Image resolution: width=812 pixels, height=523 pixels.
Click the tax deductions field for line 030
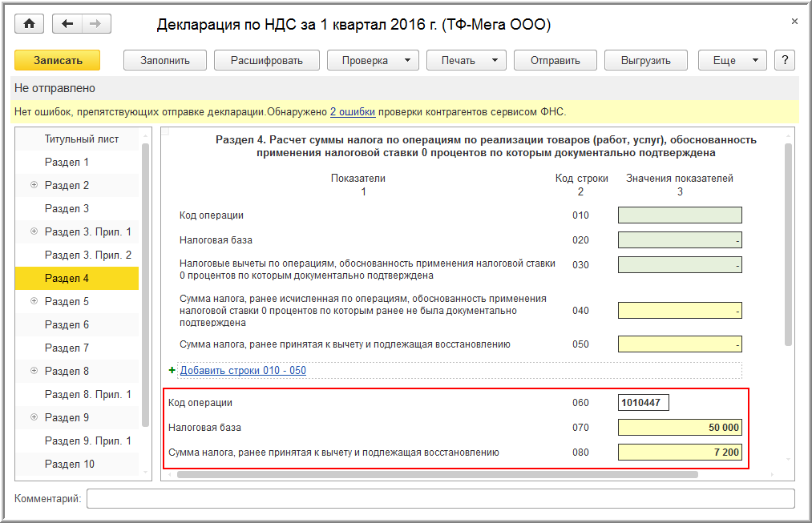pyautogui.click(x=680, y=265)
